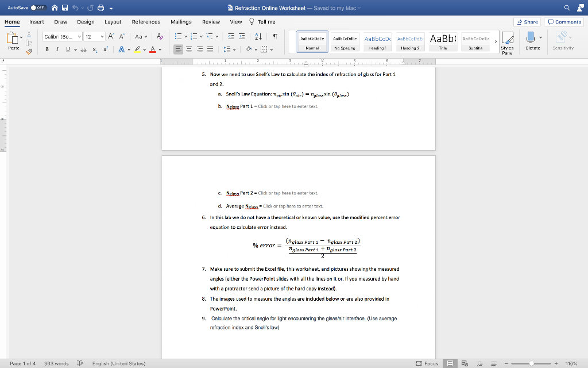
Task: Apply red font color
Action: tap(153, 49)
